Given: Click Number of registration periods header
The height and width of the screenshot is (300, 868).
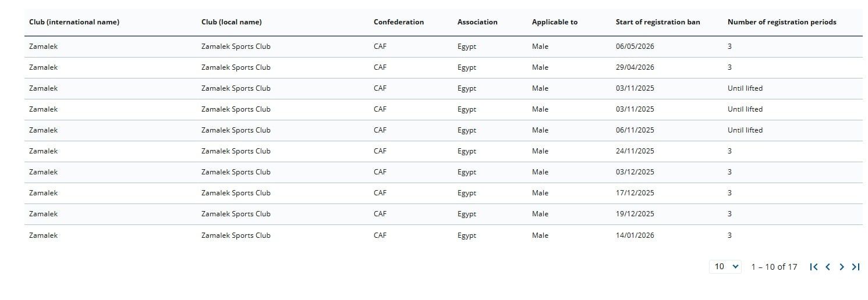Looking at the screenshot, I should click(x=782, y=22).
